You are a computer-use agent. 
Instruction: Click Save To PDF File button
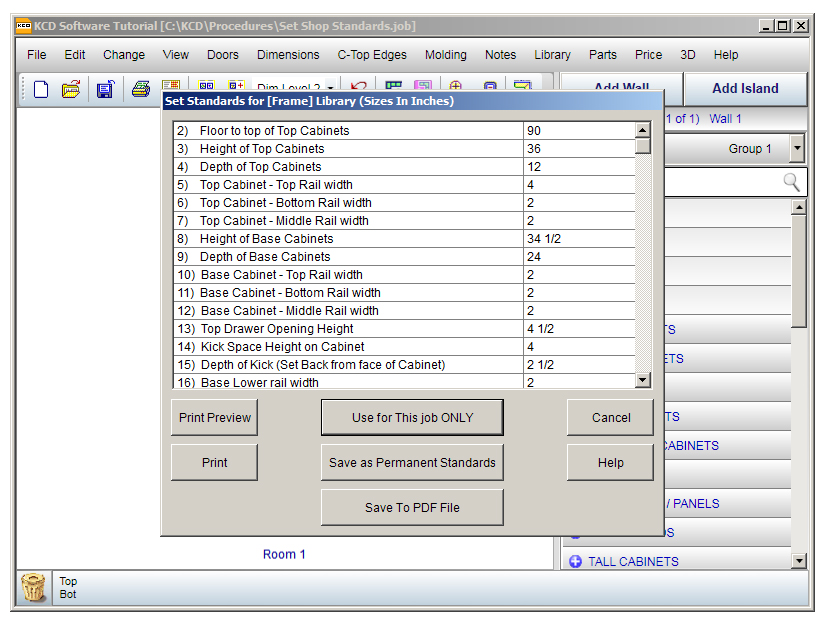[412, 507]
